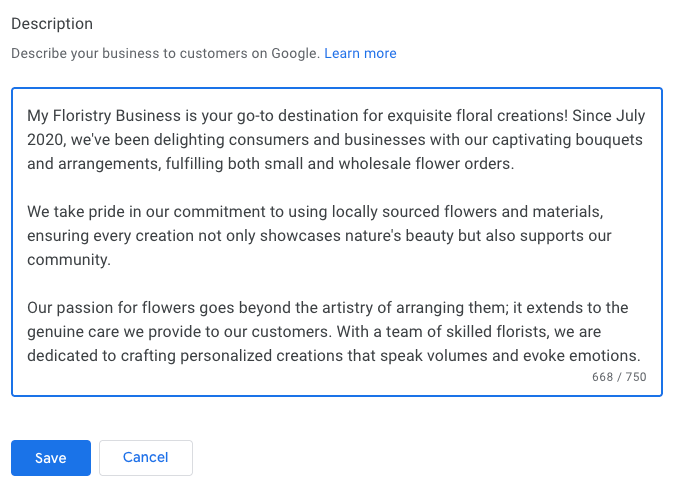Place cursor at the word 'community.'
Viewport: 678px width, 491px height.
click(x=68, y=259)
